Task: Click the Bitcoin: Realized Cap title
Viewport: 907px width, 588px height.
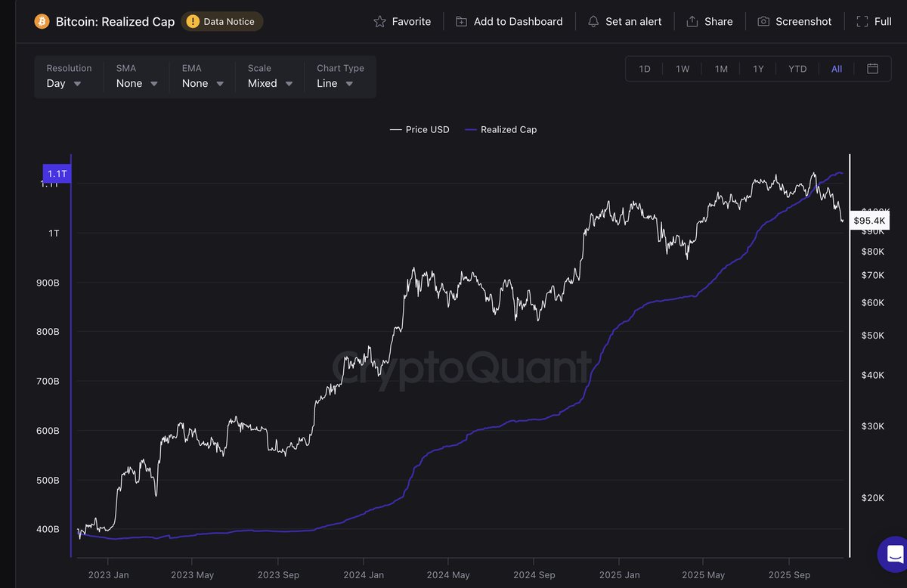Action: 115,21
